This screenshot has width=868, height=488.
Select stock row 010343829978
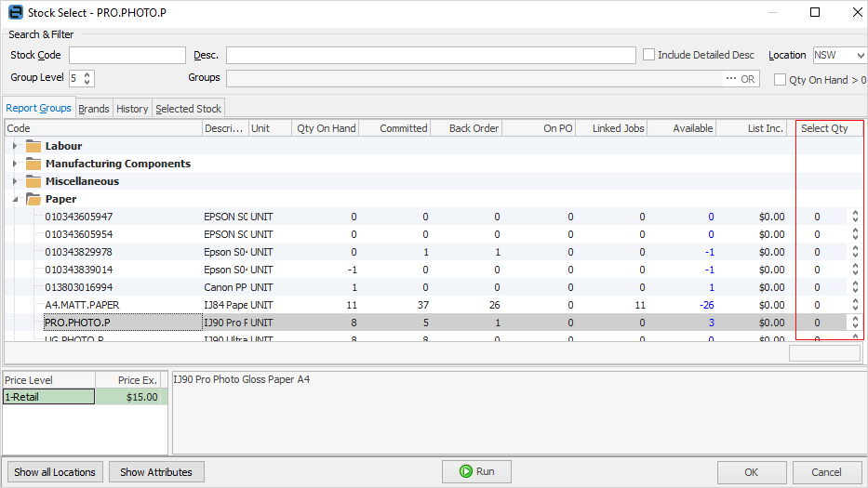433,252
